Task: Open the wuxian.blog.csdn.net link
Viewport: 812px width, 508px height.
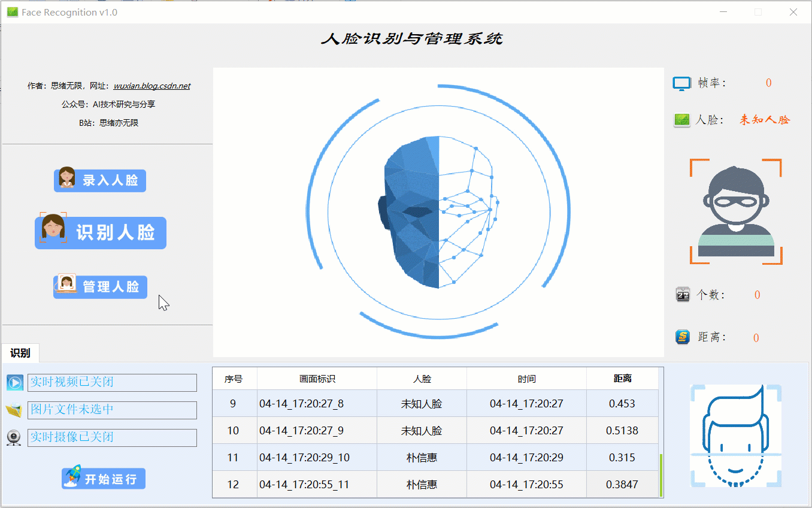Action: point(152,86)
